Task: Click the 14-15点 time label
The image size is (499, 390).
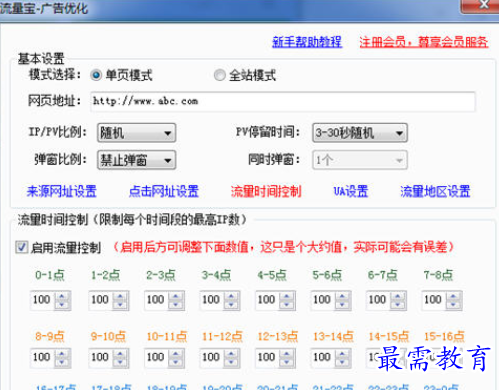Action: (x=389, y=336)
